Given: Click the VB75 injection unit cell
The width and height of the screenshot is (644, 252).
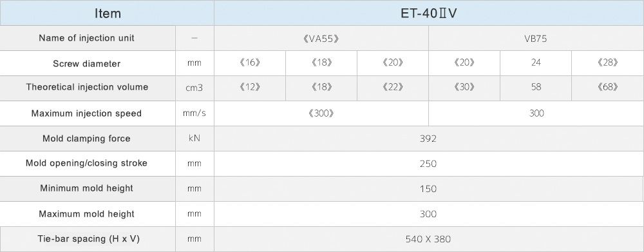Looking at the screenshot, I should pyautogui.click(x=536, y=39).
